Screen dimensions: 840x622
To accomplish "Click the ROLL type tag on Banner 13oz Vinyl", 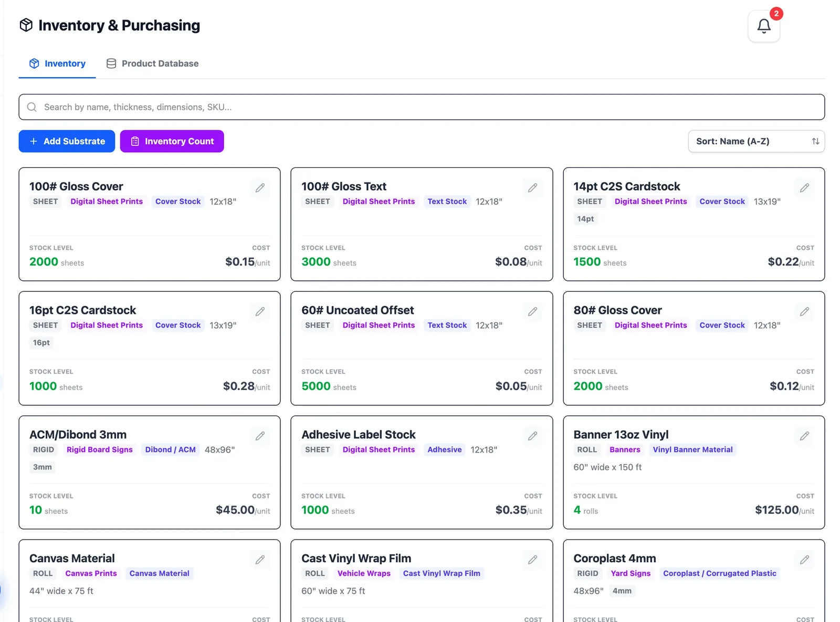I will (587, 450).
